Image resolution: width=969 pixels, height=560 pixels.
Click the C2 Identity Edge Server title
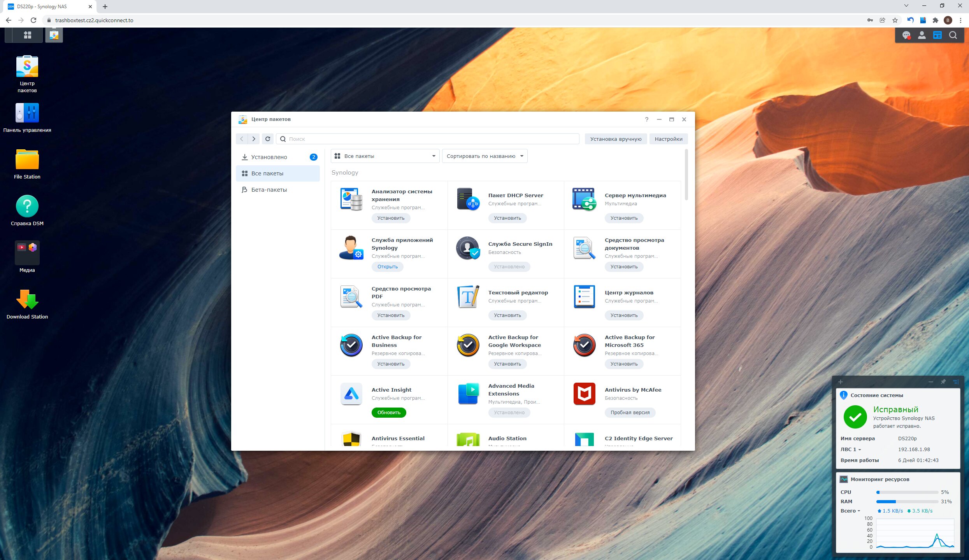(x=639, y=438)
